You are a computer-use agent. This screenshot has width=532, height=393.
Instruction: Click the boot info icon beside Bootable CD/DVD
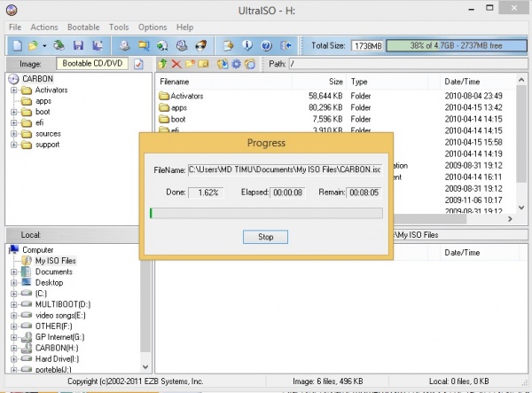[x=138, y=64]
